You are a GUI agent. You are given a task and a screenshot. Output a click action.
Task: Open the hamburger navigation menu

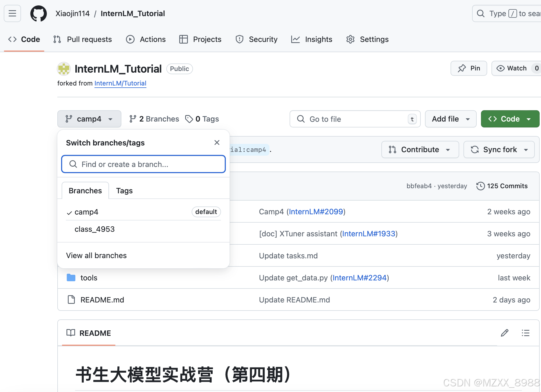12,13
